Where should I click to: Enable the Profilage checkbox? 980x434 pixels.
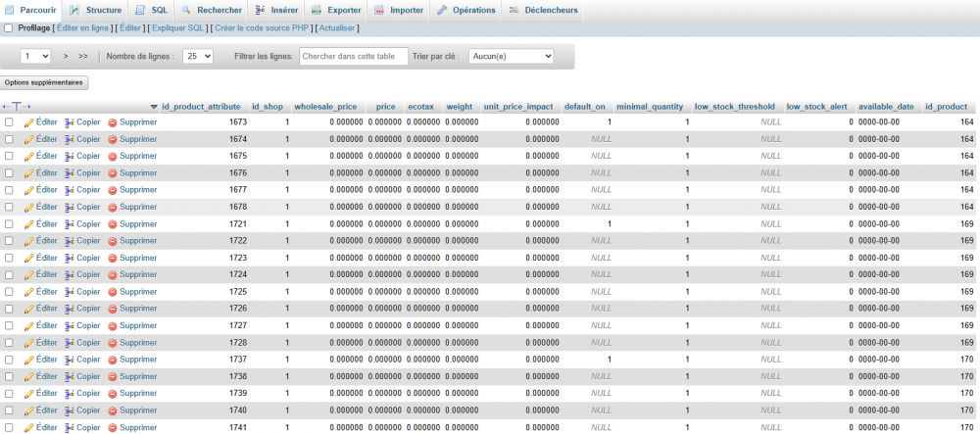(9, 28)
